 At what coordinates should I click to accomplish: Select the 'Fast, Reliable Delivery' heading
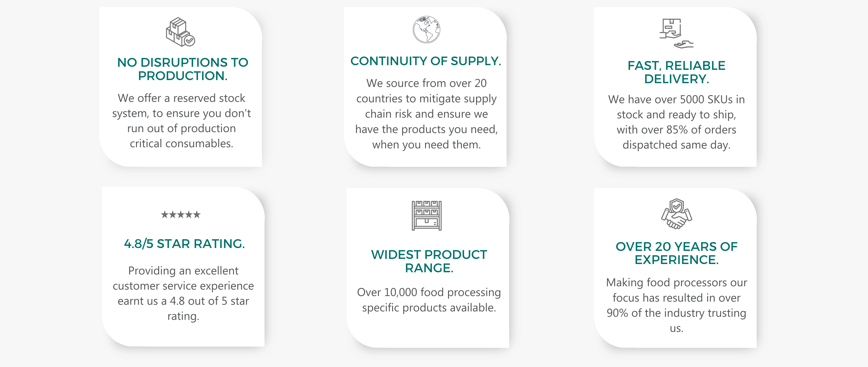coord(677,72)
